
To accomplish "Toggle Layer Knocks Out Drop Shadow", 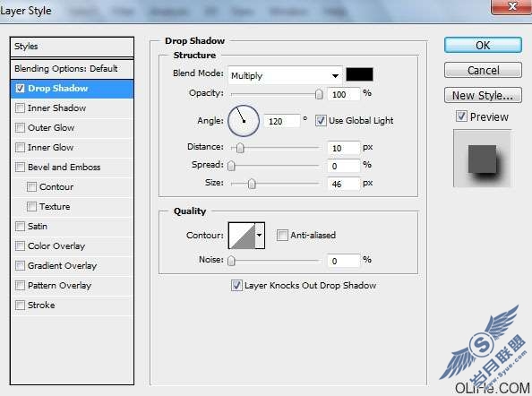I will click(x=236, y=286).
